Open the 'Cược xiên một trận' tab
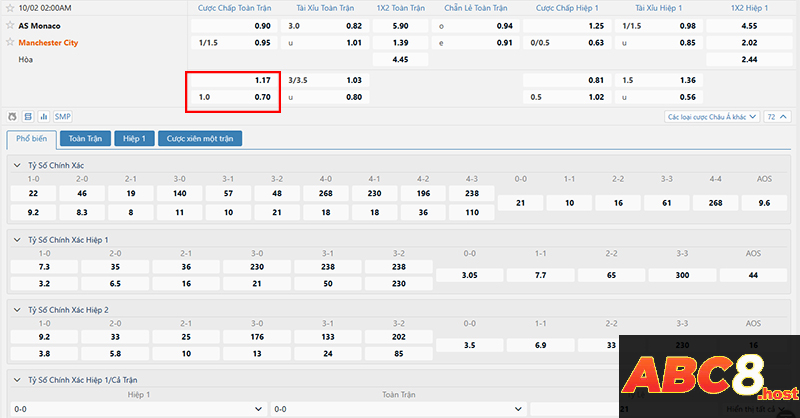Image resolution: width=800 pixels, height=418 pixels. [x=201, y=139]
